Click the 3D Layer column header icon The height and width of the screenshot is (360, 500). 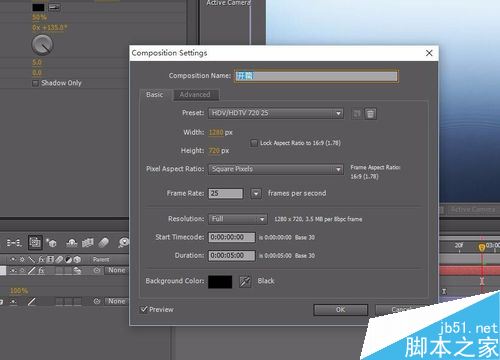(x=77, y=259)
